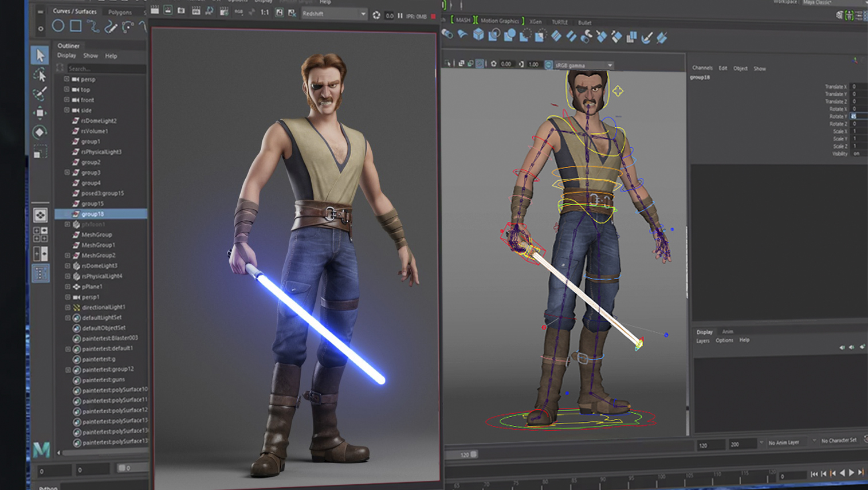868x490 pixels.
Task: Click the Play forwards button
Action: point(851,473)
